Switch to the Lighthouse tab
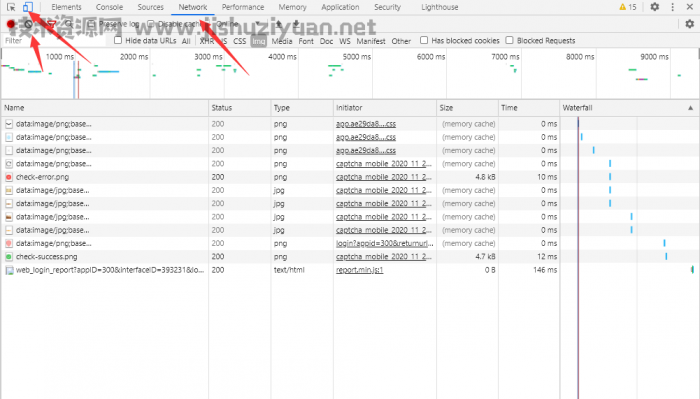700x399 pixels. coord(440,7)
